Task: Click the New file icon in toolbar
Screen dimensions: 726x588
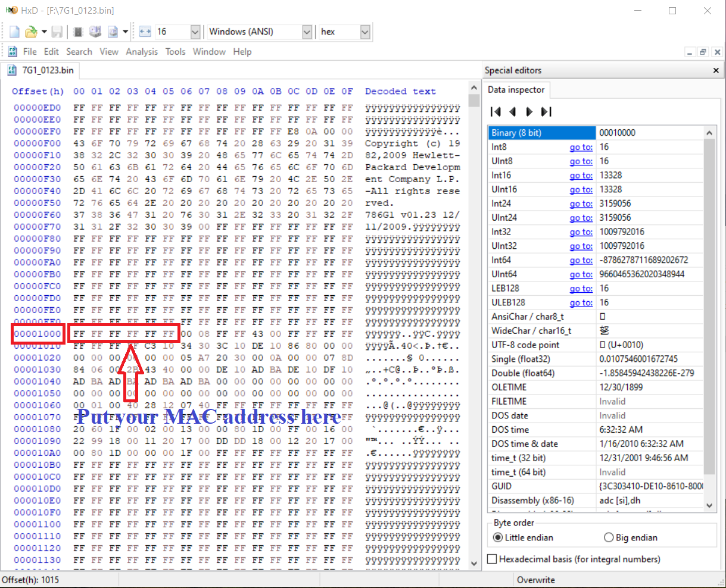Action: pos(15,32)
